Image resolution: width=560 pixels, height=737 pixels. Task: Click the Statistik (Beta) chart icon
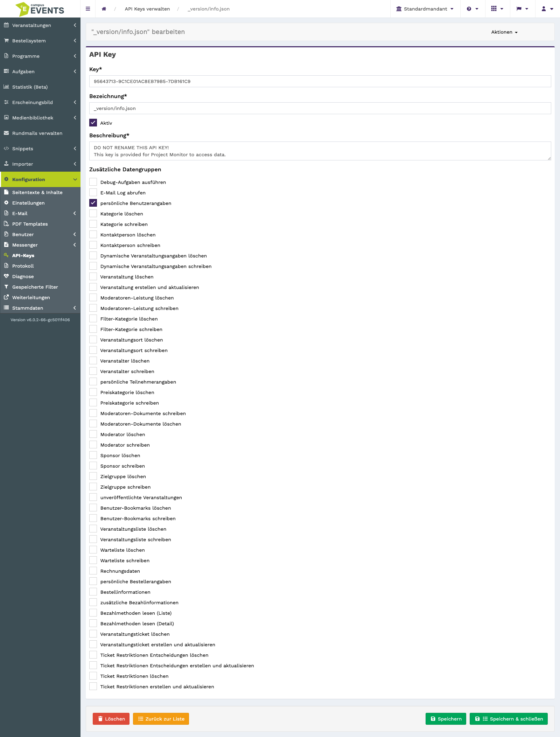tap(6, 87)
